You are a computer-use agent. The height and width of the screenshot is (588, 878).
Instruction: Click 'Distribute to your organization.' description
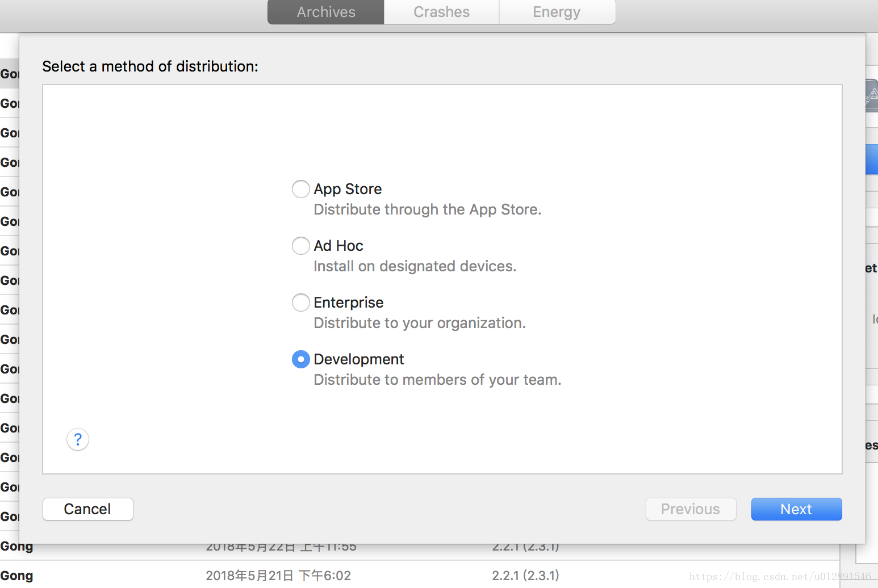420,323
